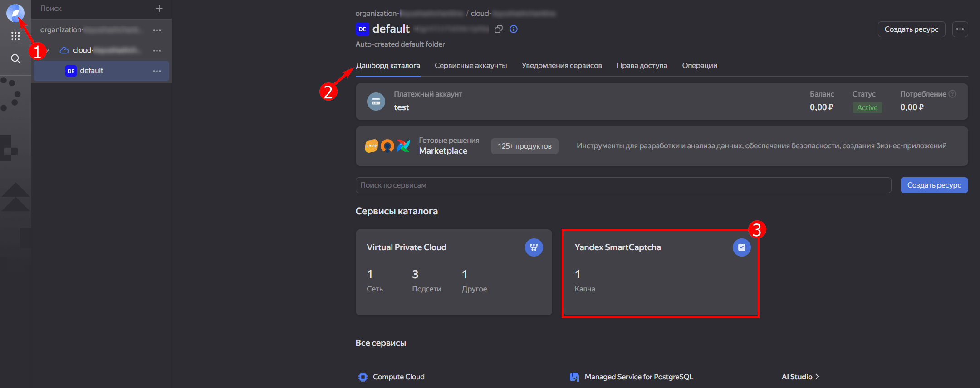Expand the AI Studio section arrow
The width and height of the screenshot is (980, 388).
click(x=817, y=377)
